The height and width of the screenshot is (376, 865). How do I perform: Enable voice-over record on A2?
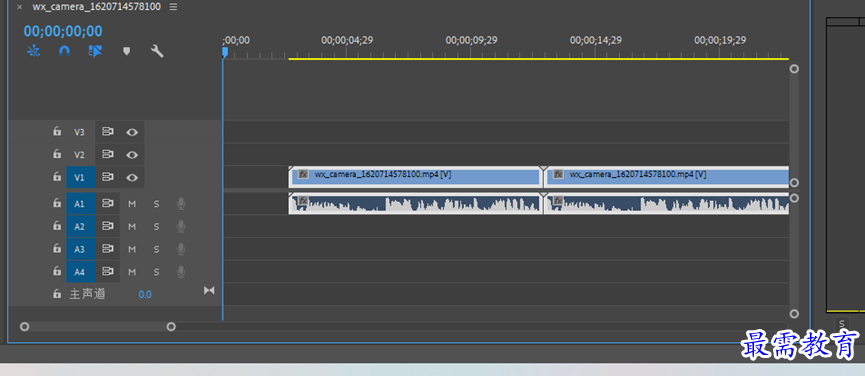[180, 227]
